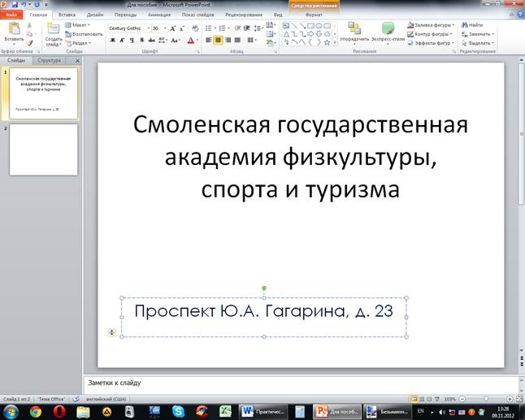Expand the Макет layout dropdown
This screenshot has height=420, width=525.
80,25
